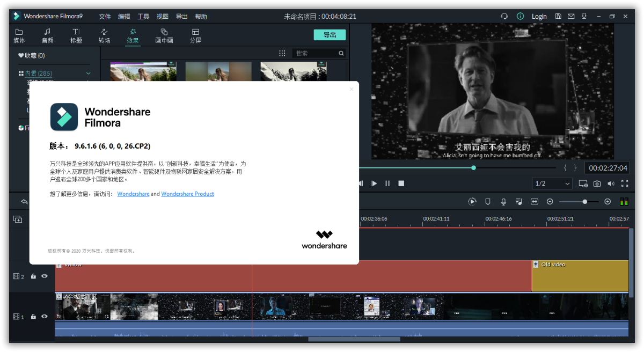Open the grid view options by the search box

click(x=282, y=53)
